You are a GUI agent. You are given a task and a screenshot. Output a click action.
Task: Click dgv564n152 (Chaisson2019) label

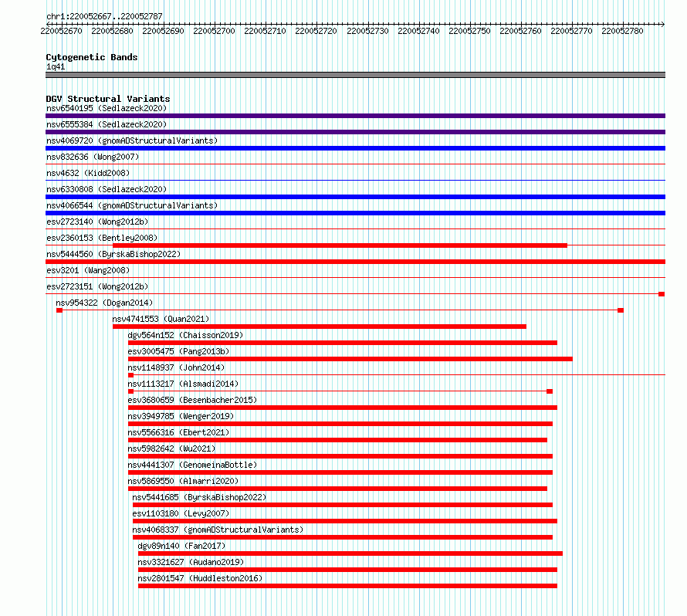(x=185, y=335)
